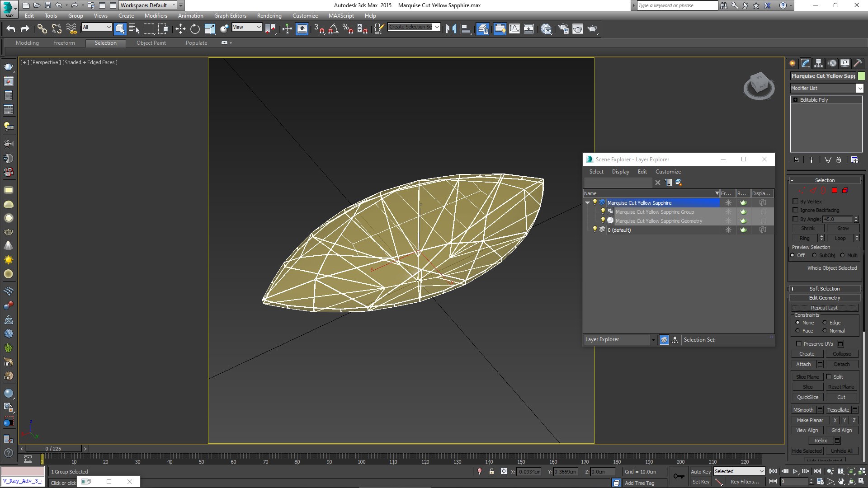Screen dimensions: 868x488
Task: Open the Hierarchy command panel tab
Action: pos(819,63)
